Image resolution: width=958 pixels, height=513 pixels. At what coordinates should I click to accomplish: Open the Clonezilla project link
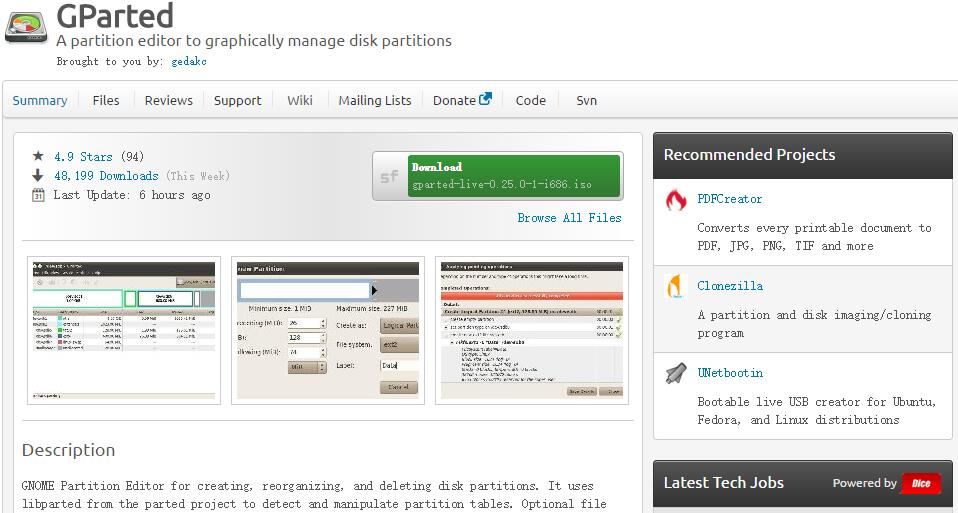pyautogui.click(x=730, y=286)
